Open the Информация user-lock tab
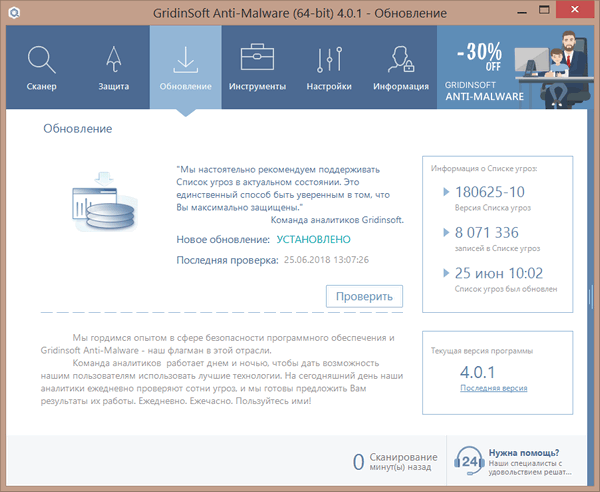This screenshot has height=492, width=600. click(x=401, y=67)
